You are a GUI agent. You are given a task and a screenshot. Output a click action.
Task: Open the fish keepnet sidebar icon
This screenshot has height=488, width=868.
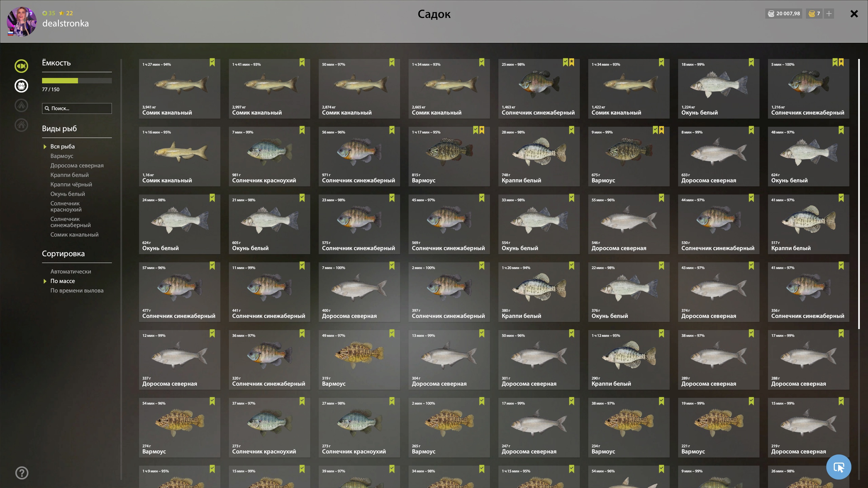21,66
